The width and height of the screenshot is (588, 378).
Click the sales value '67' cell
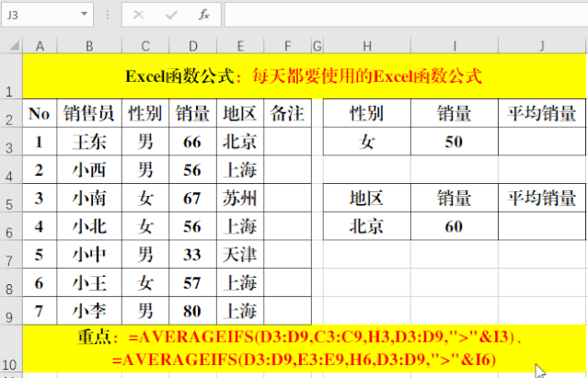click(192, 198)
